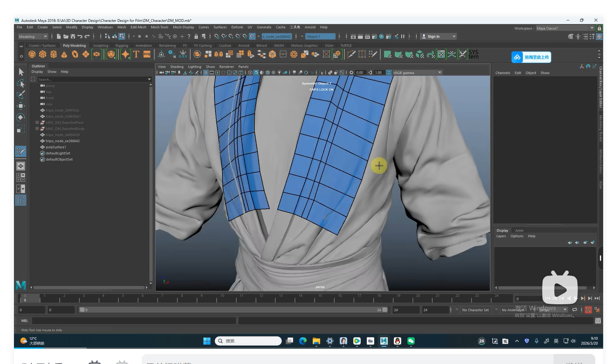Switch to the Rigging shelf tab
The image size is (611, 364).
[122, 45]
